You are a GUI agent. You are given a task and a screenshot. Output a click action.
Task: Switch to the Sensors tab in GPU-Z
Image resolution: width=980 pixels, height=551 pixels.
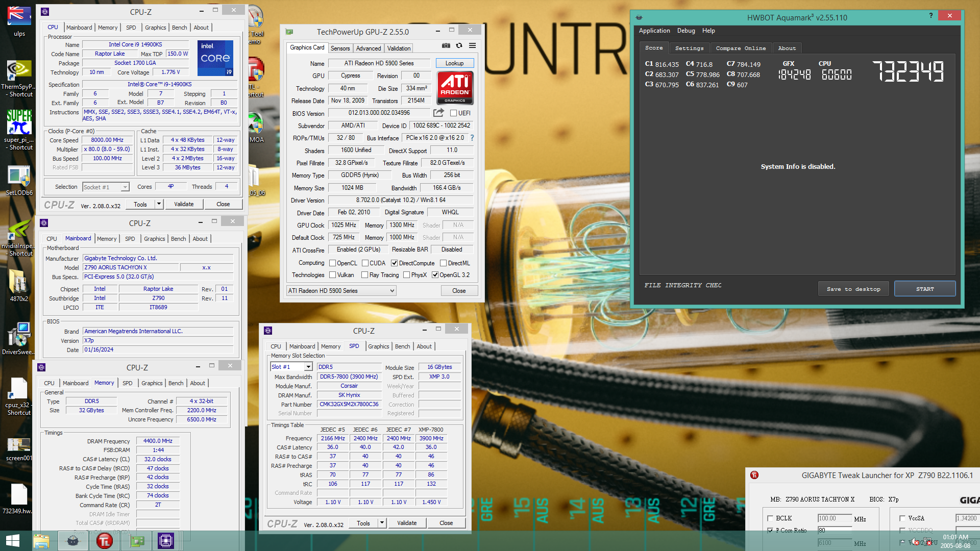(340, 48)
